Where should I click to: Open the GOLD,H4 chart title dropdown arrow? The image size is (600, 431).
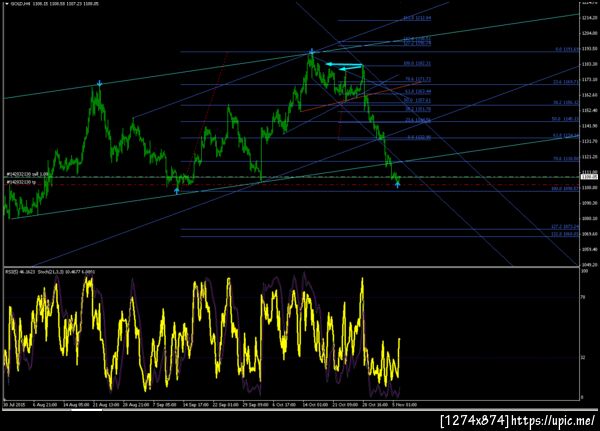click(7, 3)
